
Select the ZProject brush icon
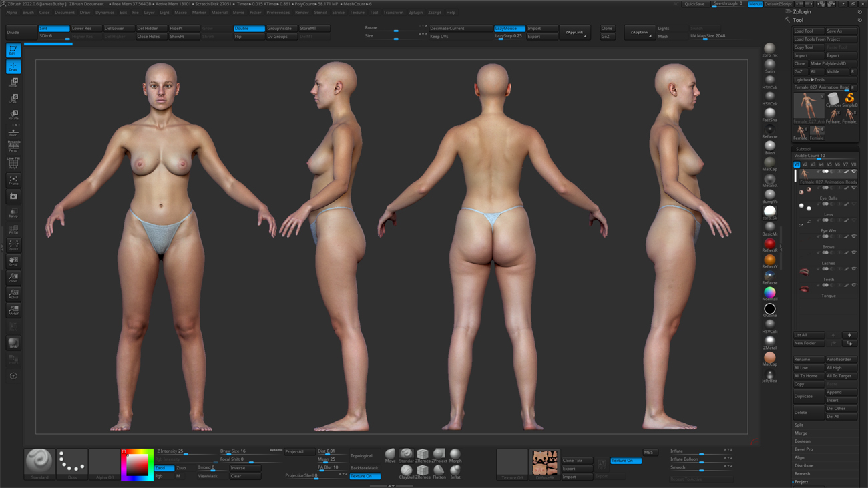(x=439, y=455)
